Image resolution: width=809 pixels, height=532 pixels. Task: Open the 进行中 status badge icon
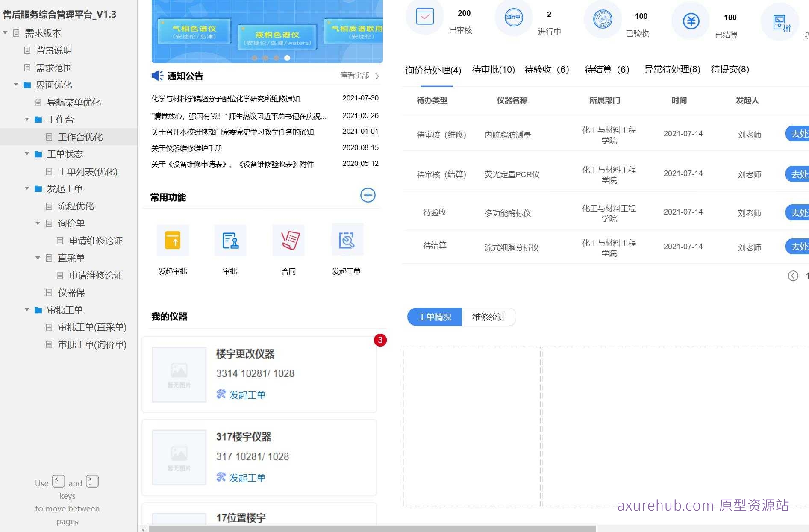pyautogui.click(x=513, y=17)
